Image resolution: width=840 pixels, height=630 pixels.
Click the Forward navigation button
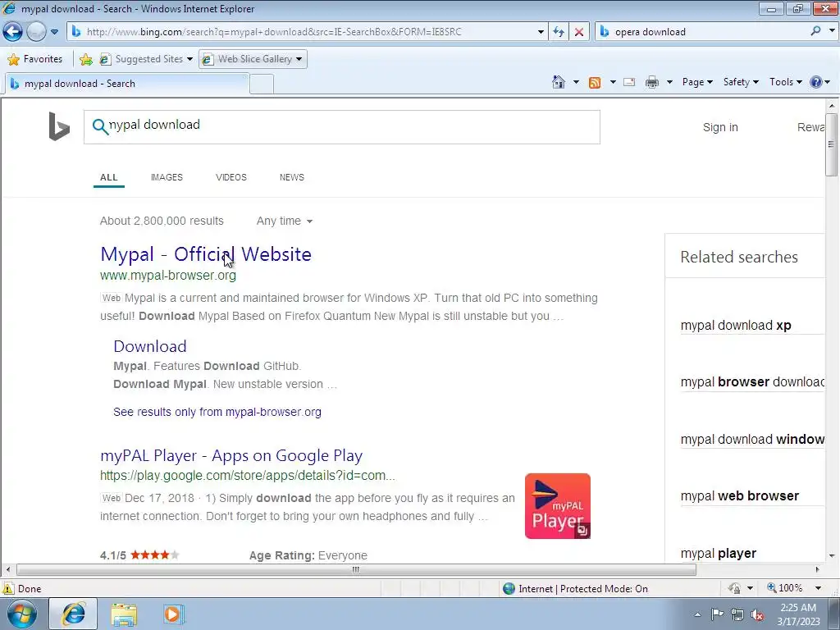point(36,32)
